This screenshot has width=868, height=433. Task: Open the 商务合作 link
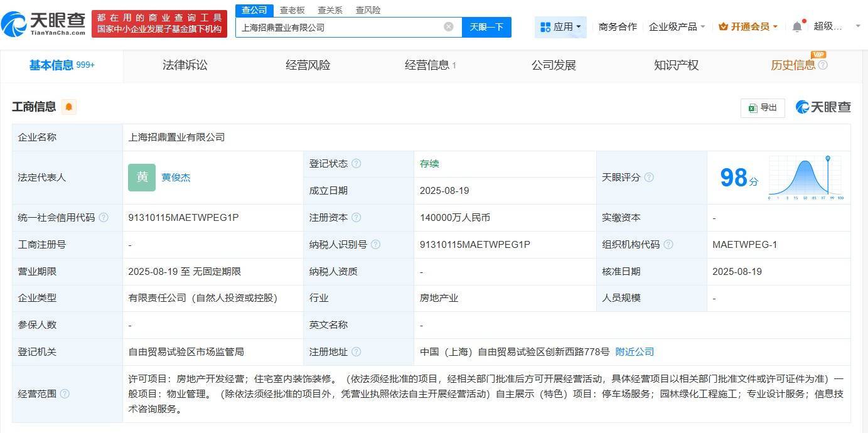(x=618, y=27)
